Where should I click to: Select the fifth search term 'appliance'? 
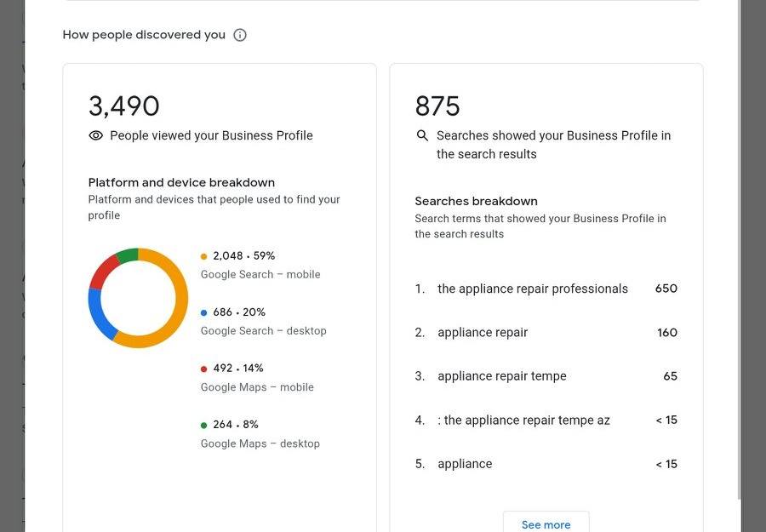(x=465, y=464)
